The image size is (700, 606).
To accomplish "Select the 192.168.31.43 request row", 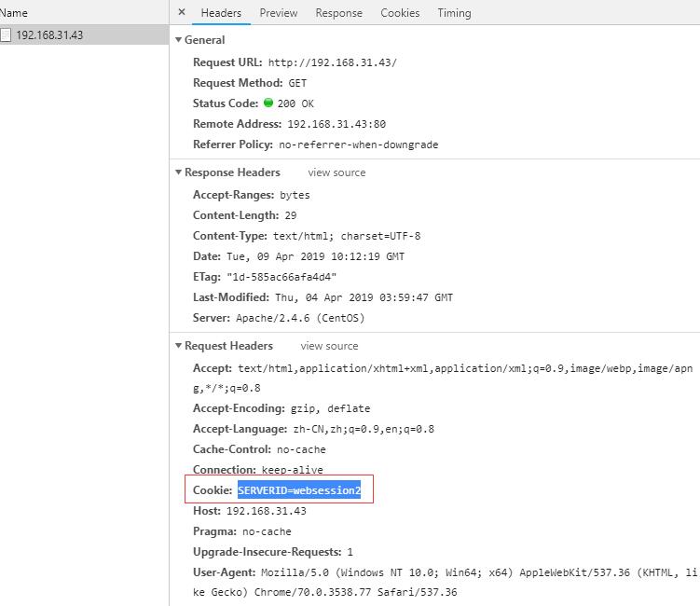I will coord(85,34).
